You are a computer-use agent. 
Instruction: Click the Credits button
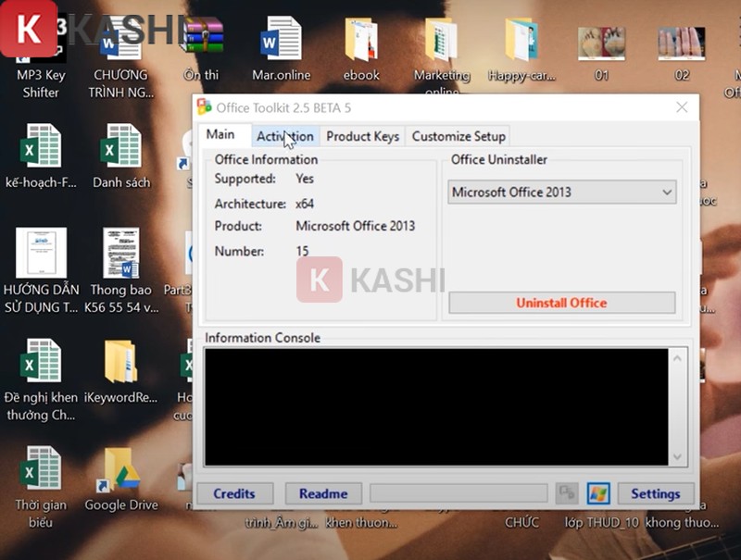click(234, 493)
